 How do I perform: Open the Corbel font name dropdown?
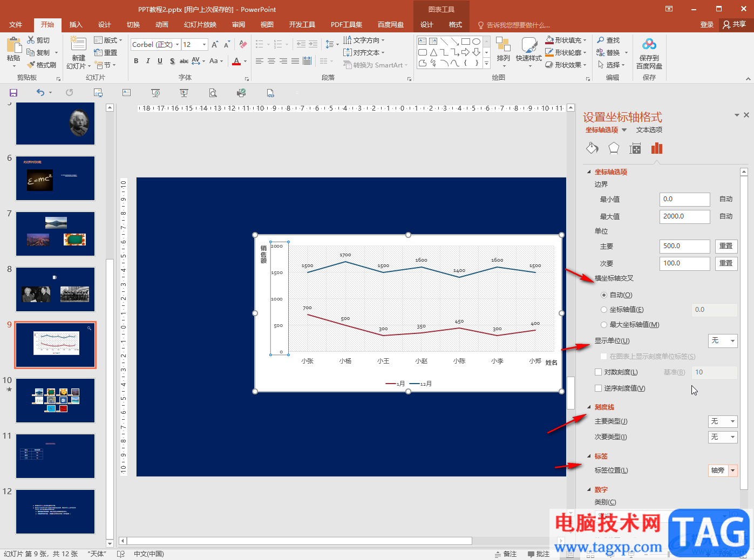click(177, 45)
